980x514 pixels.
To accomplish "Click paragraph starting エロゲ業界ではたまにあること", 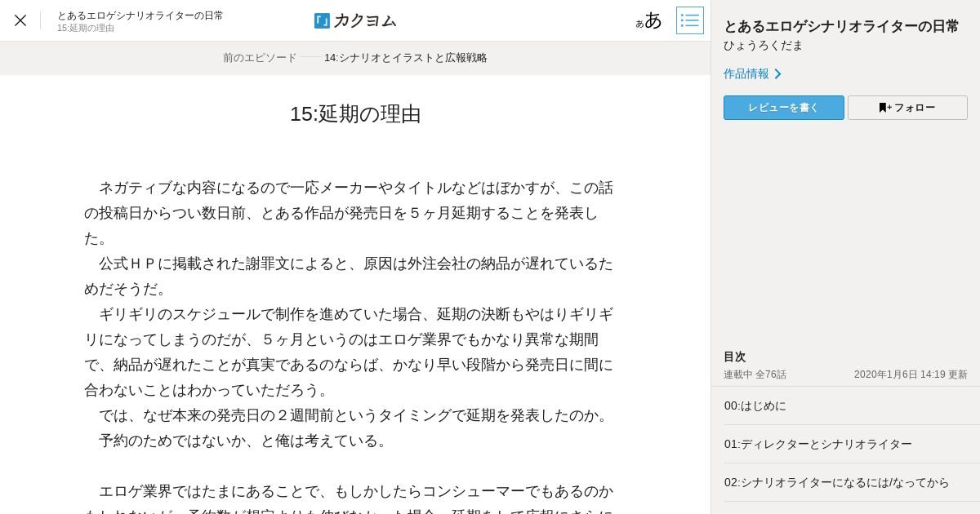I will tap(349, 497).
